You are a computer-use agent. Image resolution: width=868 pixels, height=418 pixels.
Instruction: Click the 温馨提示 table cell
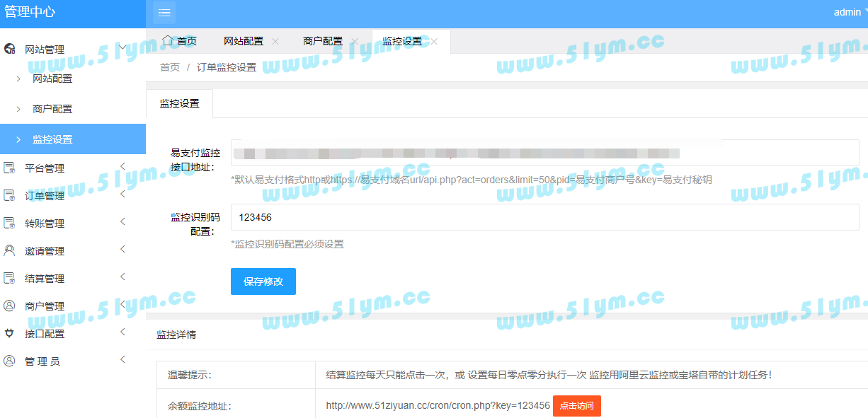click(236, 375)
